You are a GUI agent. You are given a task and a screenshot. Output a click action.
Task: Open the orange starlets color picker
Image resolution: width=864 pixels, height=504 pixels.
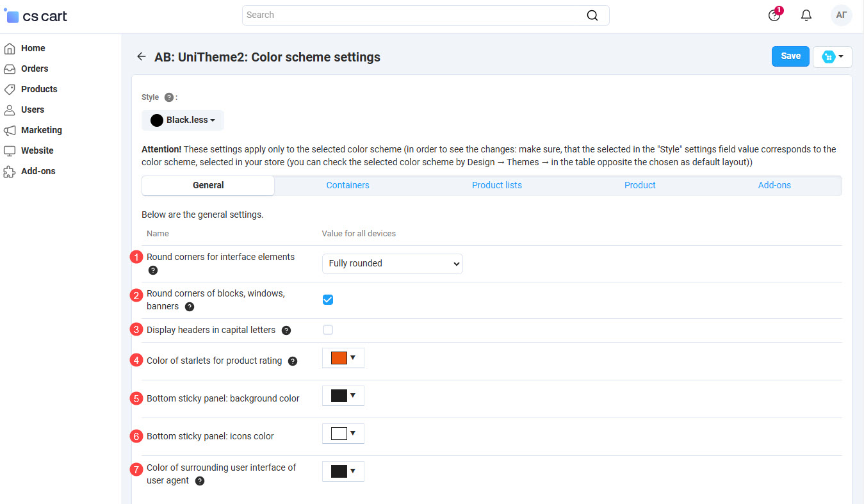(343, 358)
